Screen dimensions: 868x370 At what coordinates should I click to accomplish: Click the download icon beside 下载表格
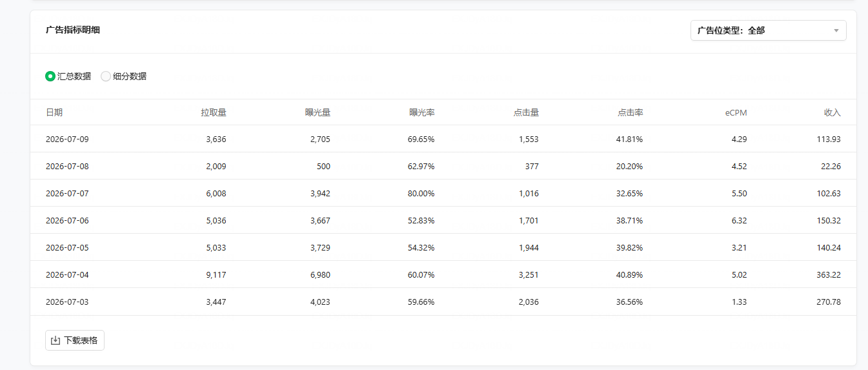pos(56,340)
